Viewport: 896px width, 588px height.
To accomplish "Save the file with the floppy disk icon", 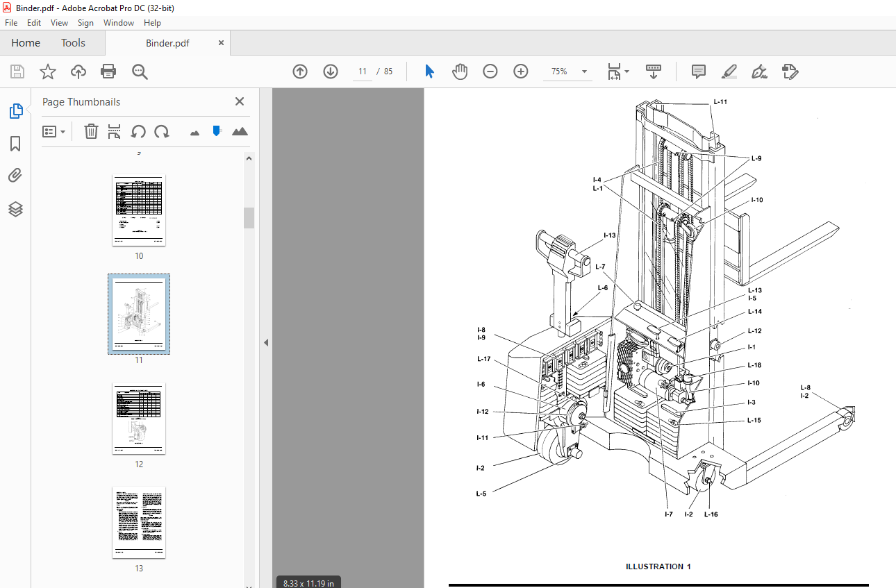I will (17, 72).
